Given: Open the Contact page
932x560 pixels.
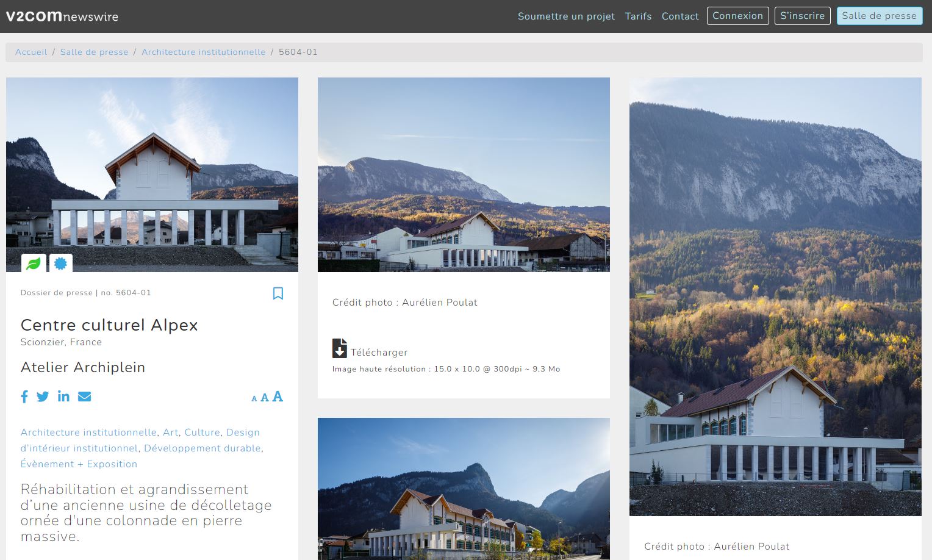Looking at the screenshot, I should (680, 16).
